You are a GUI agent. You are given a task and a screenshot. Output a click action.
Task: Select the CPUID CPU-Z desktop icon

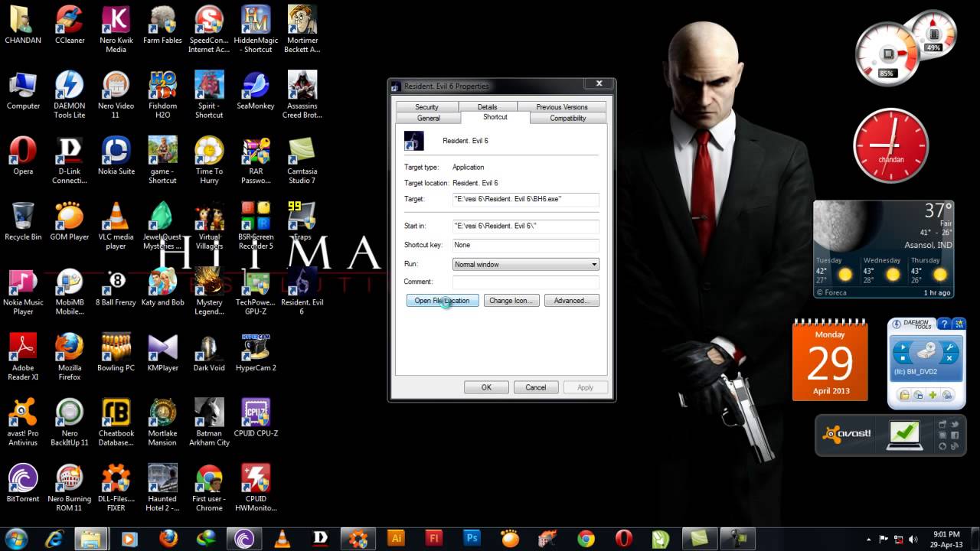click(x=255, y=418)
